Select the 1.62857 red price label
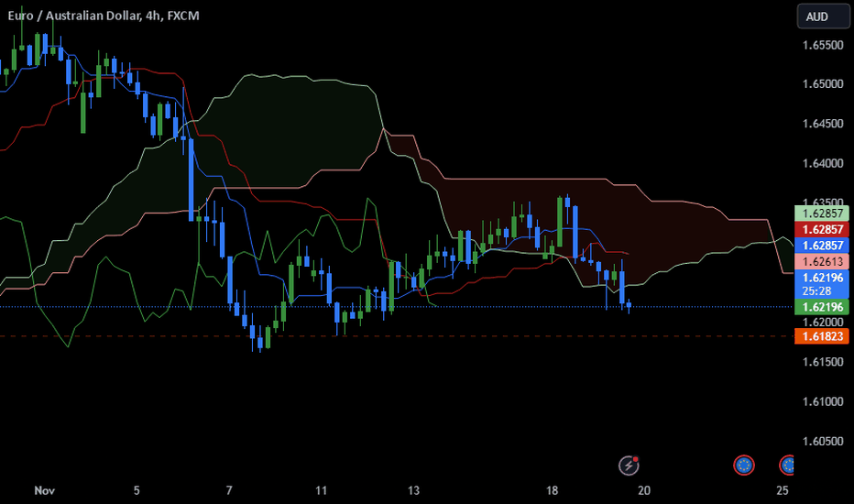Viewport: 854px width, 504px height. click(x=822, y=229)
